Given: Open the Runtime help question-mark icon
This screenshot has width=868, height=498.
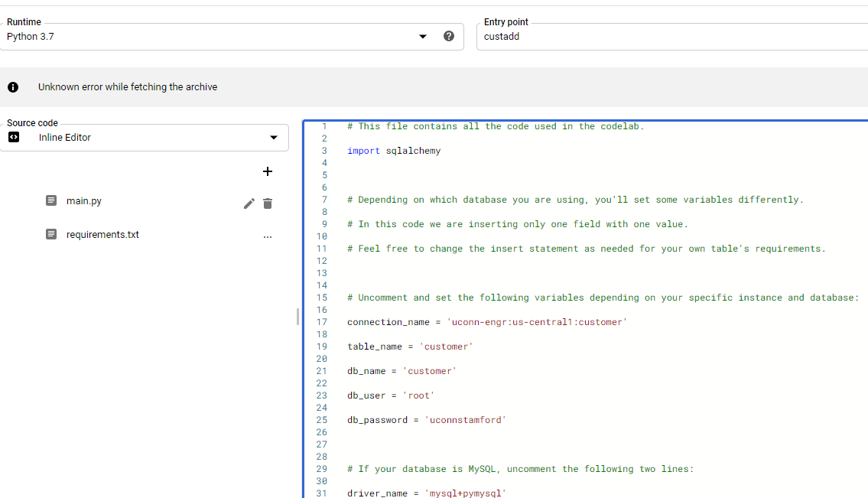Looking at the screenshot, I should click(449, 36).
